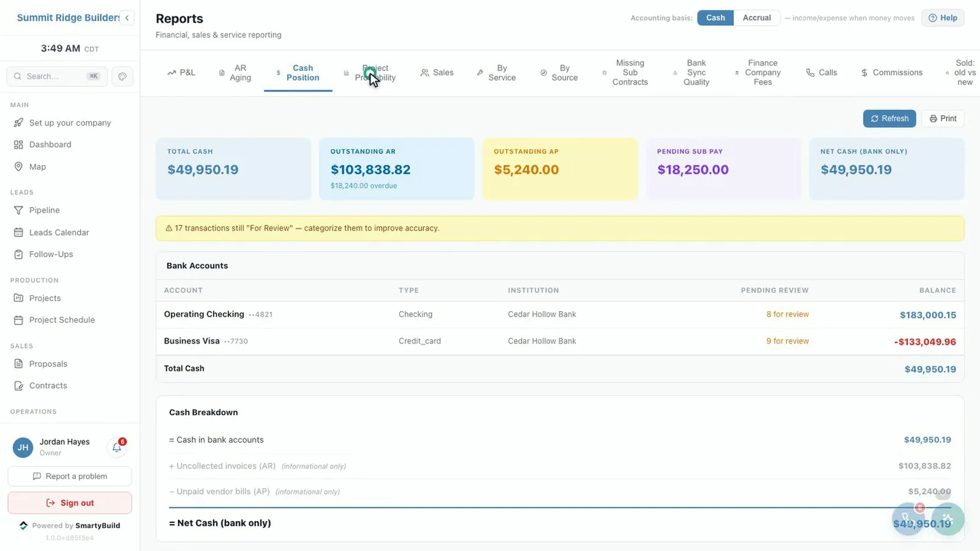
Task: Open the By Service tab
Action: pos(496,73)
